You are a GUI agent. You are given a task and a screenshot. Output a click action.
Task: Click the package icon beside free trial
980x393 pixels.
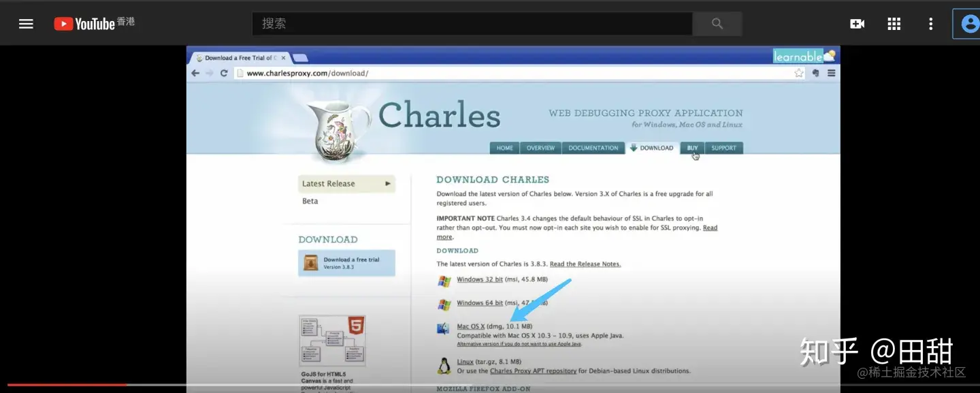point(311,263)
